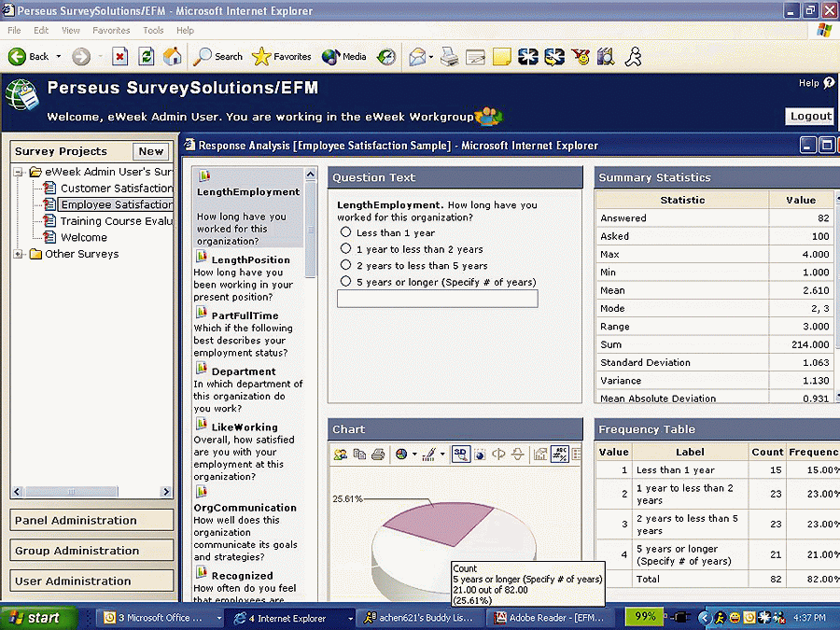Click the Survey Projects horizontal scrollbar thumb
Image resolution: width=840 pixels, height=630 pixels.
click(x=71, y=491)
